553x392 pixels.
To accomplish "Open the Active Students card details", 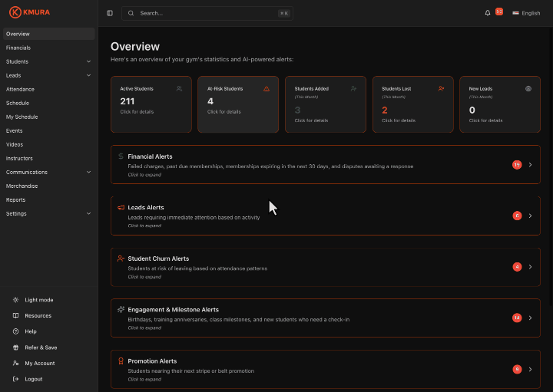I will [x=151, y=104].
